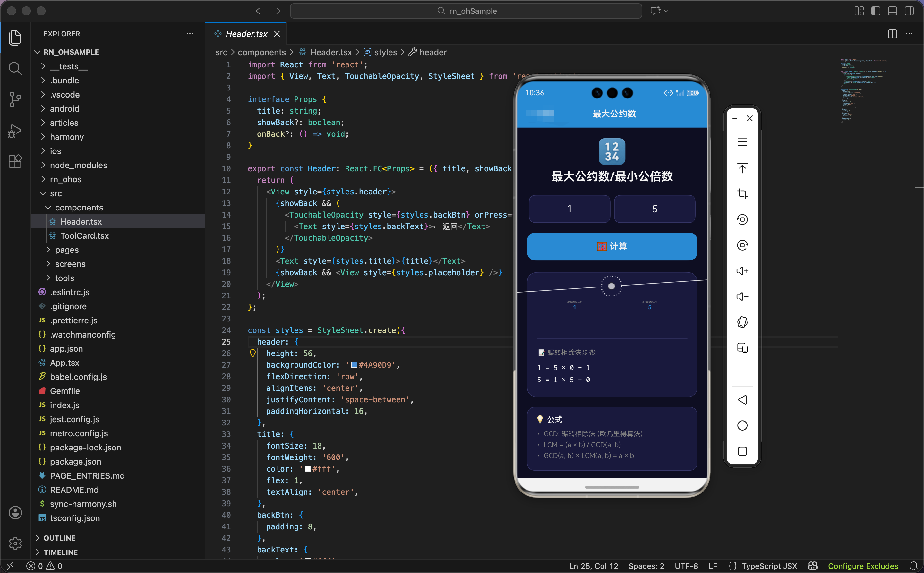Toggle the secondary side bar layout
The image size is (924, 573).
click(x=909, y=11)
